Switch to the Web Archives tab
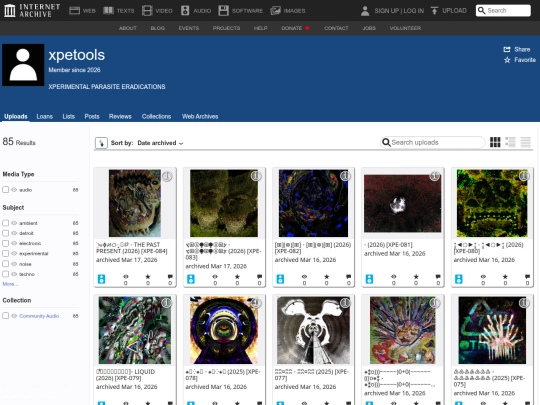 click(200, 116)
